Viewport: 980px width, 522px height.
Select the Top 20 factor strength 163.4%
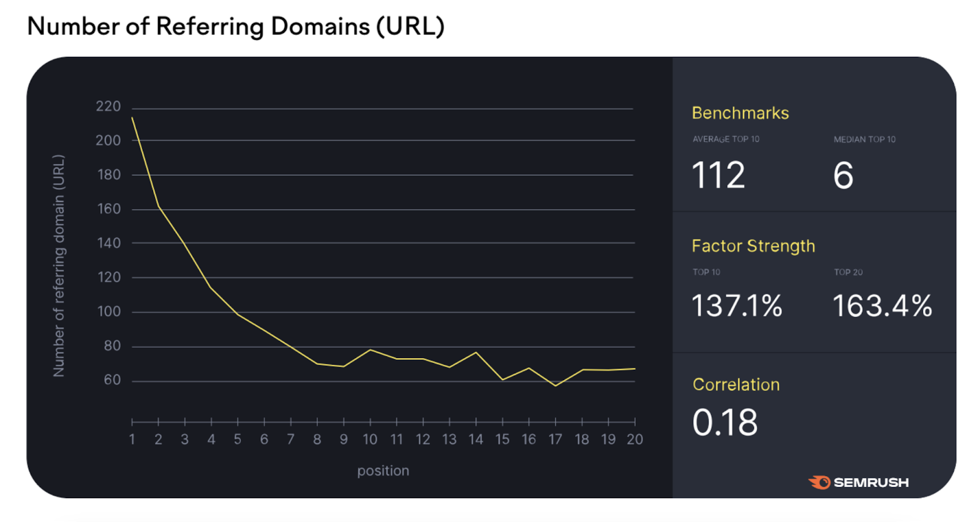[882, 305]
